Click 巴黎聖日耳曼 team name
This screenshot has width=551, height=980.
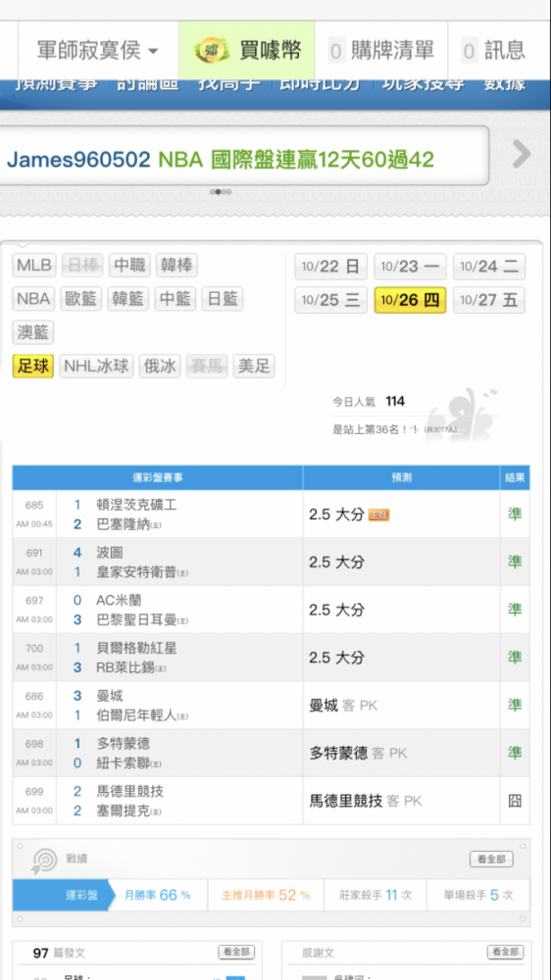(136, 620)
